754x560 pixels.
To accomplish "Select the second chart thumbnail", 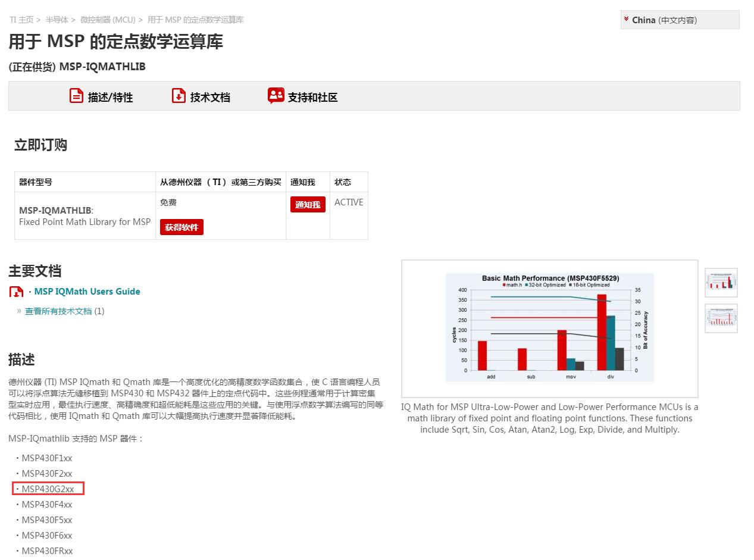I will point(721,318).
